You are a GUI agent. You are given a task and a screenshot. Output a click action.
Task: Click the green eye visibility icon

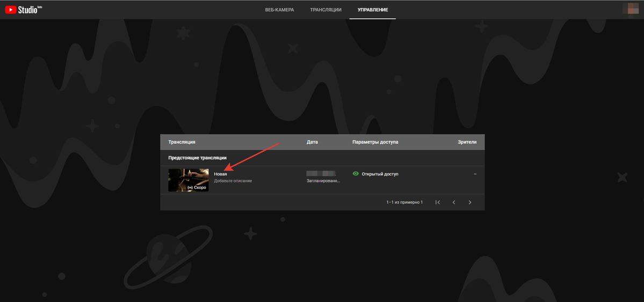[x=356, y=174]
